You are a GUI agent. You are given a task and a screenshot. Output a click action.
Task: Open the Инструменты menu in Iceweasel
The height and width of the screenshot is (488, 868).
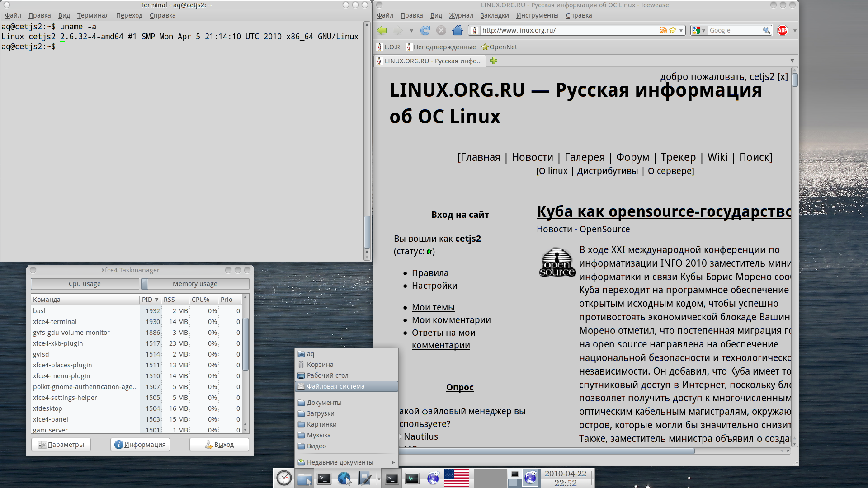538,15
